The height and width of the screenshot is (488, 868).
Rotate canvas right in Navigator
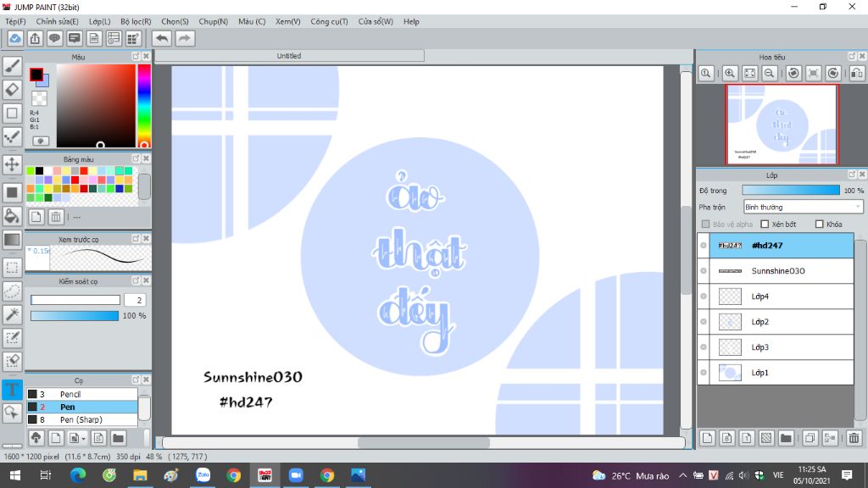click(x=833, y=73)
